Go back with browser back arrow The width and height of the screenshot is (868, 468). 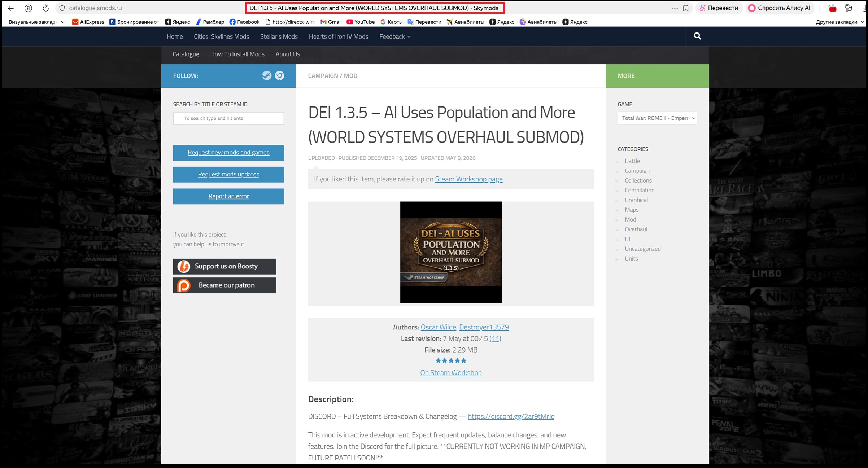point(11,8)
